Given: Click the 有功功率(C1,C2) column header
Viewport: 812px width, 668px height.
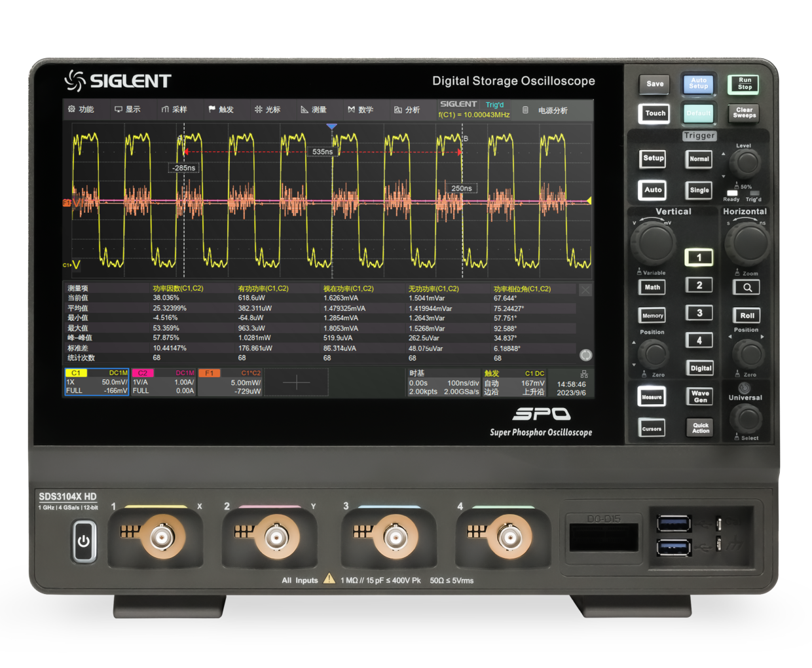Looking at the screenshot, I should (x=263, y=288).
